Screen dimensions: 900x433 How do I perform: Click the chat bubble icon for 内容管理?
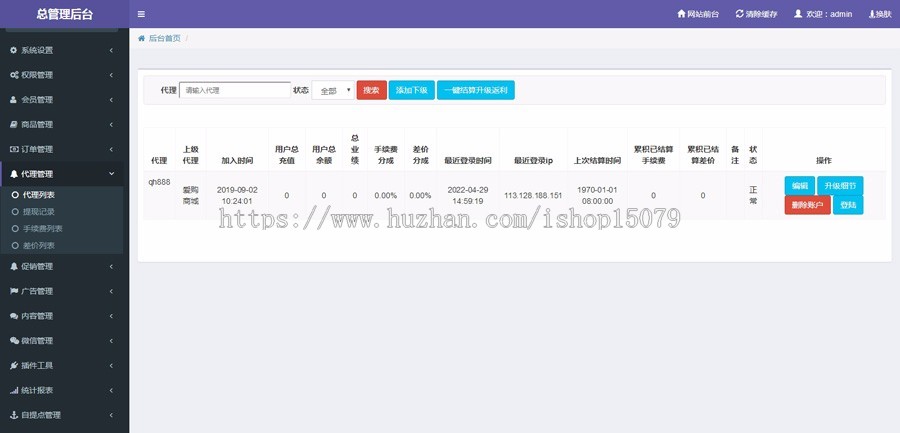(x=14, y=316)
